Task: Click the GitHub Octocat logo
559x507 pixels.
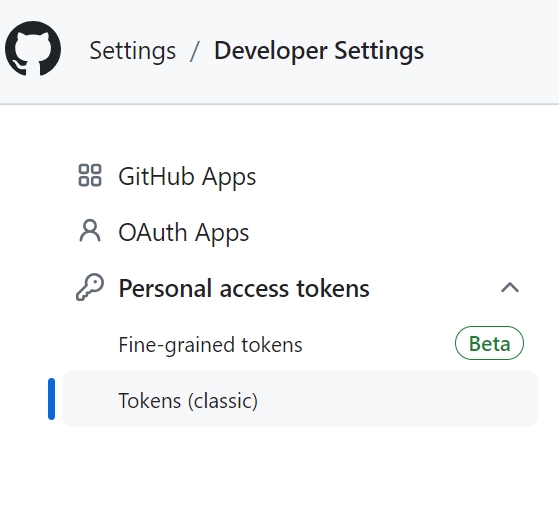Action: pyautogui.click(x=33, y=48)
